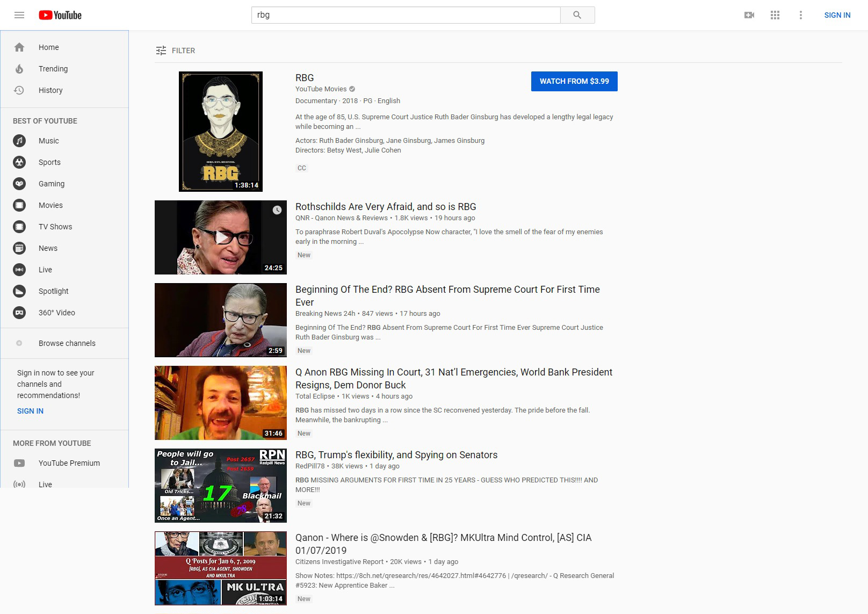Click inside the search box
This screenshot has width=868, height=614.
(x=406, y=15)
